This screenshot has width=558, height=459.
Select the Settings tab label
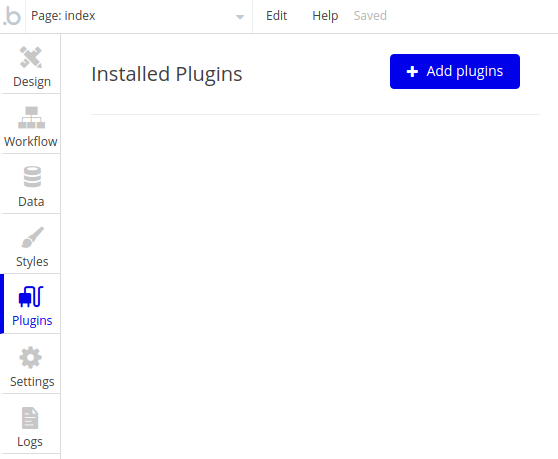point(32,382)
